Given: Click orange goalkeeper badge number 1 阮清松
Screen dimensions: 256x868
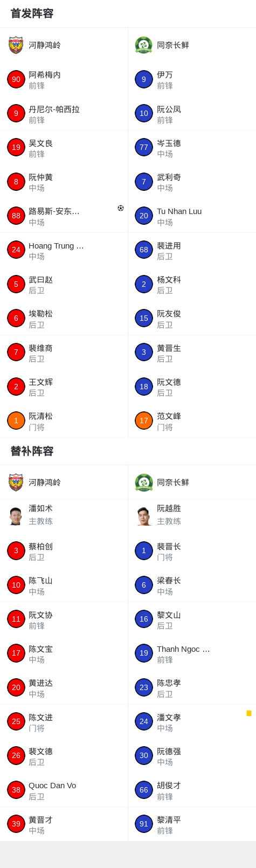Looking at the screenshot, I should (16, 421).
